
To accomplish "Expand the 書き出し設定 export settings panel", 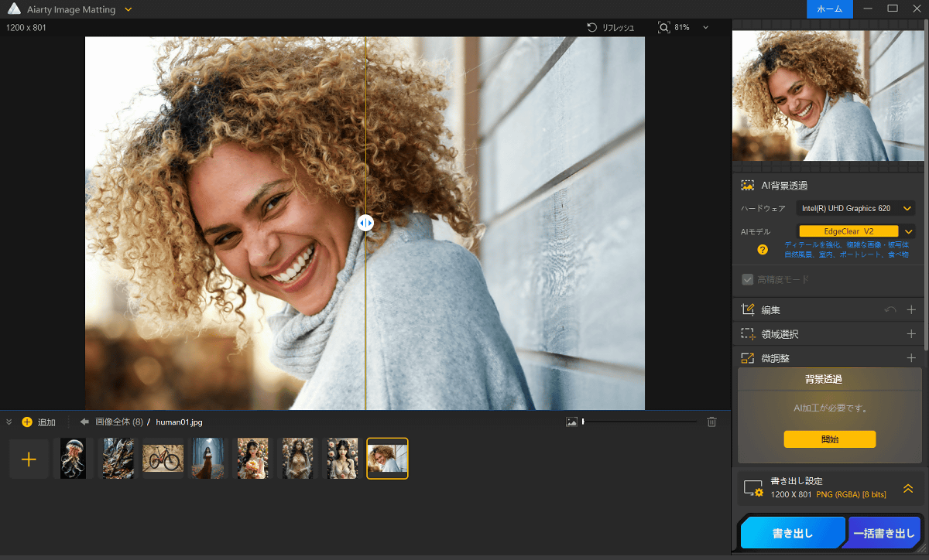I will tap(908, 488).
